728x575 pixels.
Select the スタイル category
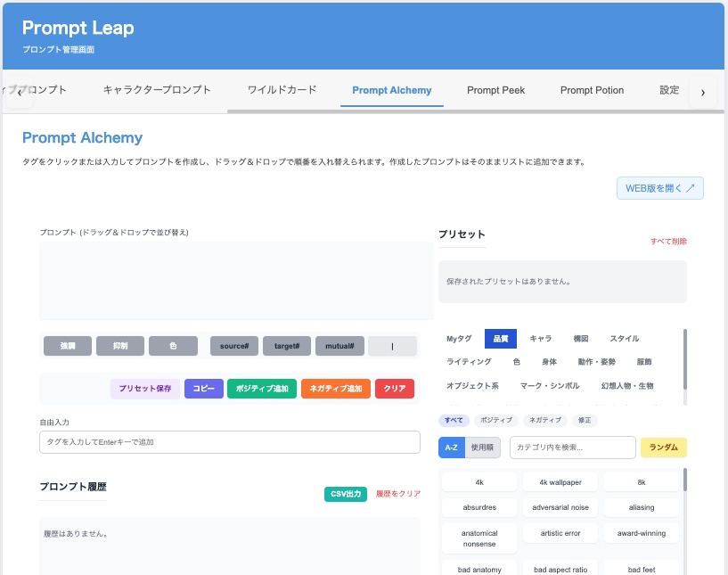tap(625, 339)
